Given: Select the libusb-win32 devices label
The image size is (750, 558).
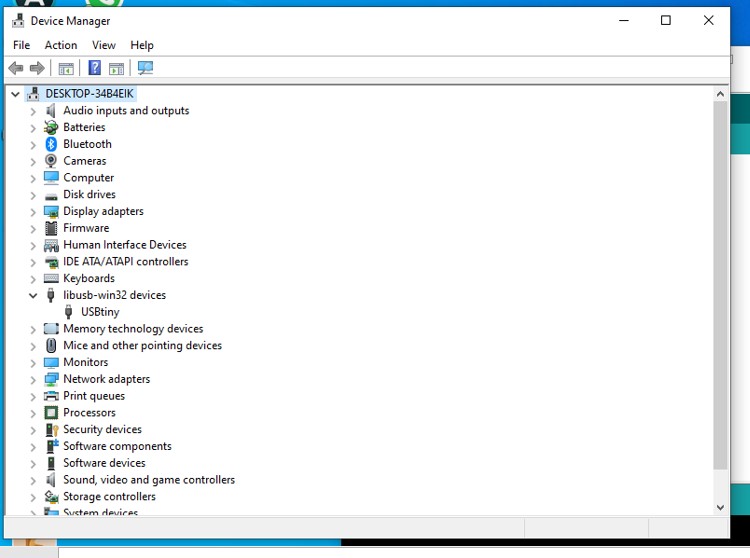Looking at the screenshot, I should [114, 295].
